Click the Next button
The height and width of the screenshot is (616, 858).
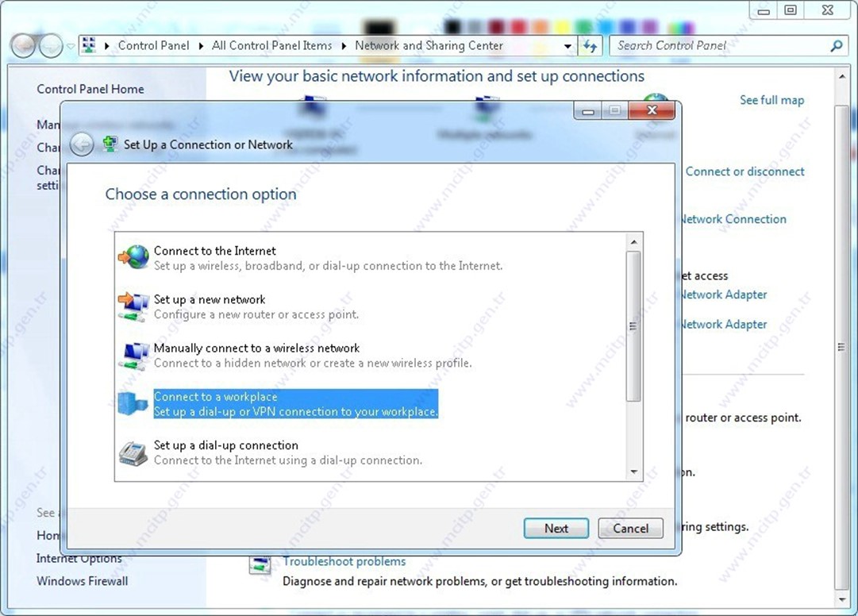click(556, 529)
